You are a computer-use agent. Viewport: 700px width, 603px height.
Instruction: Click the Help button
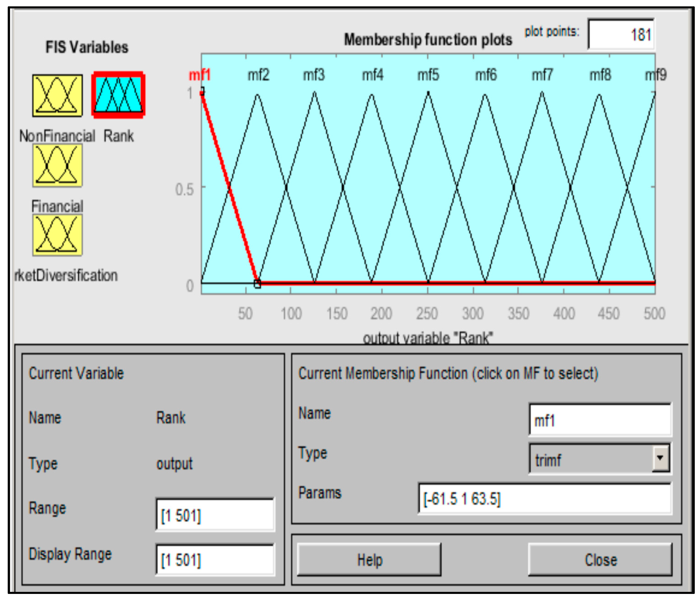(x=369, y=560)
